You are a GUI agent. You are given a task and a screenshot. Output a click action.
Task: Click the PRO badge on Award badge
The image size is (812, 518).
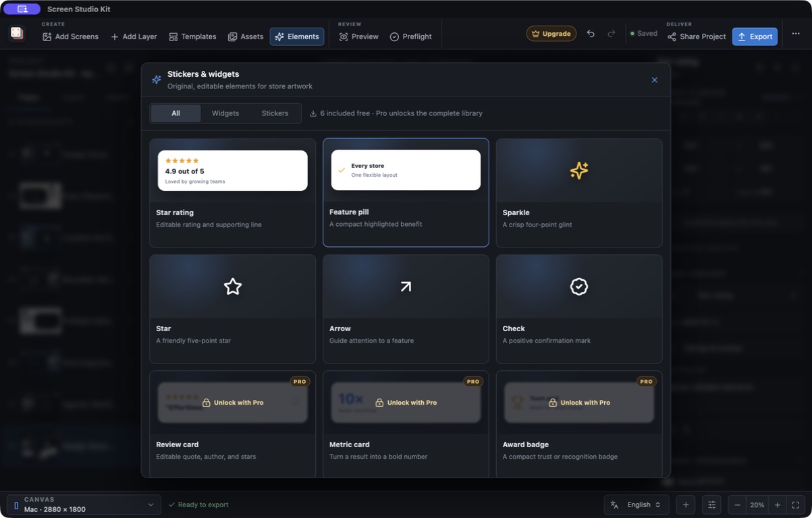[x=646, y=382]
